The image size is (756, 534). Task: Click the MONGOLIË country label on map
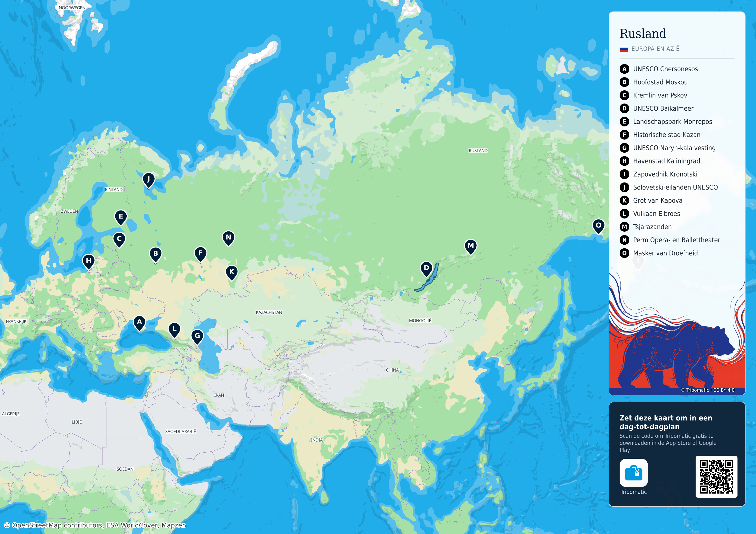(420, 321)
